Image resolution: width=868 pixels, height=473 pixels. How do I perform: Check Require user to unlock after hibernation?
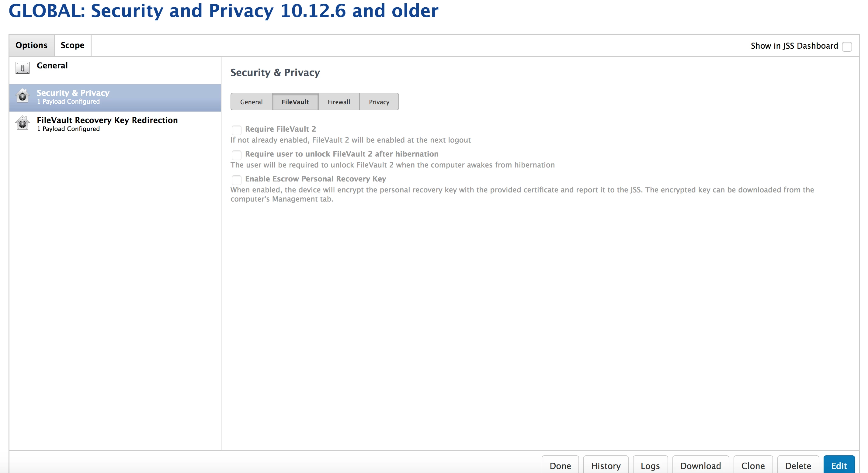coord(237,155)
